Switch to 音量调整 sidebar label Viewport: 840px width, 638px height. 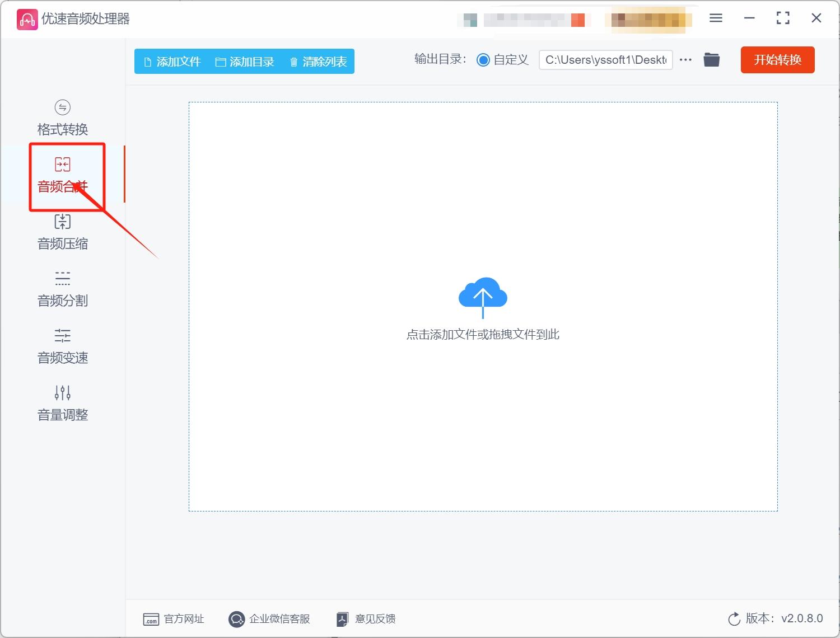(x=62, y=415)
